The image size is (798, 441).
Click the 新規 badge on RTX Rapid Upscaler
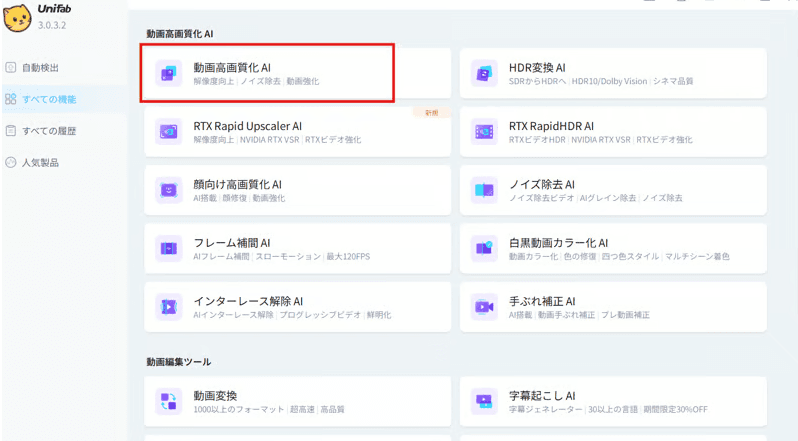(432, 113)
